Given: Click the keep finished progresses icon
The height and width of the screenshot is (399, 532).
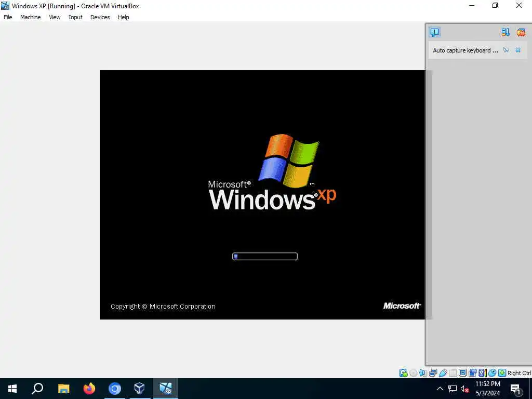Looking at the screenshot, I should tap(506, 32).
